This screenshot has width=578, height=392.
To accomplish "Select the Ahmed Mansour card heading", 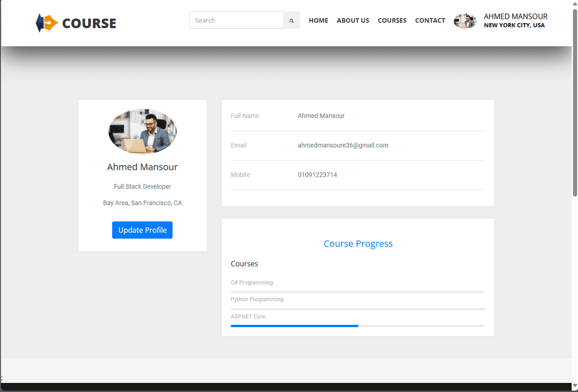I will [x=142, y=167].
